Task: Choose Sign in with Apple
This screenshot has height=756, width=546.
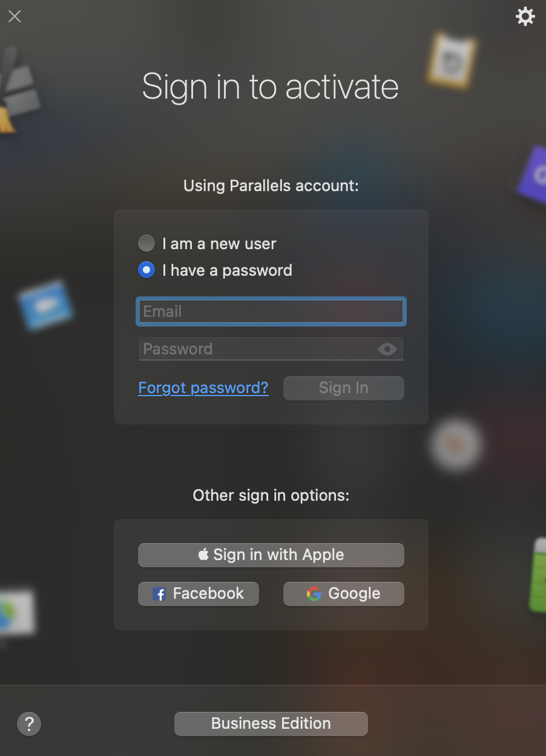Action: (271, 555)
